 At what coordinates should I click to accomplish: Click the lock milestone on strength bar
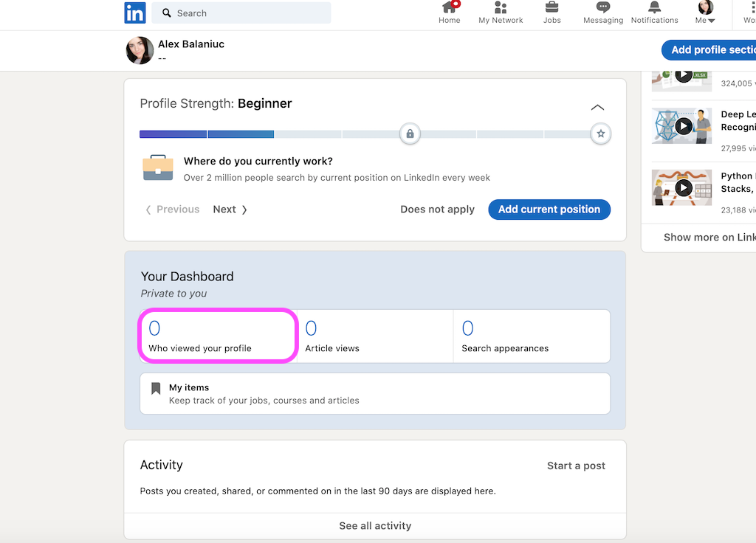pos(410,134)
